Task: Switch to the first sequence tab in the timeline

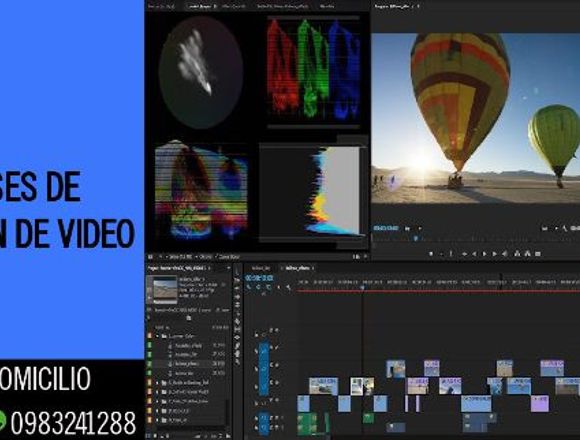Action: pos(261,268)
